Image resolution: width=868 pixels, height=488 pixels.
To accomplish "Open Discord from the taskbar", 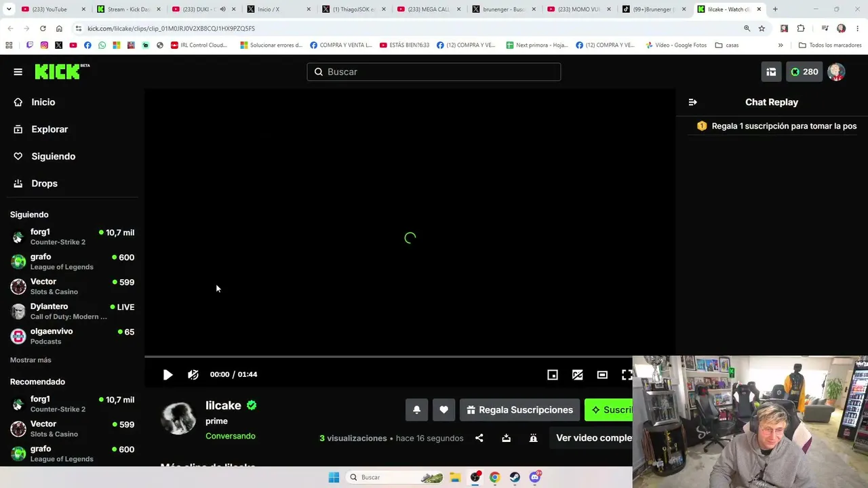I will tap(535, 477).
